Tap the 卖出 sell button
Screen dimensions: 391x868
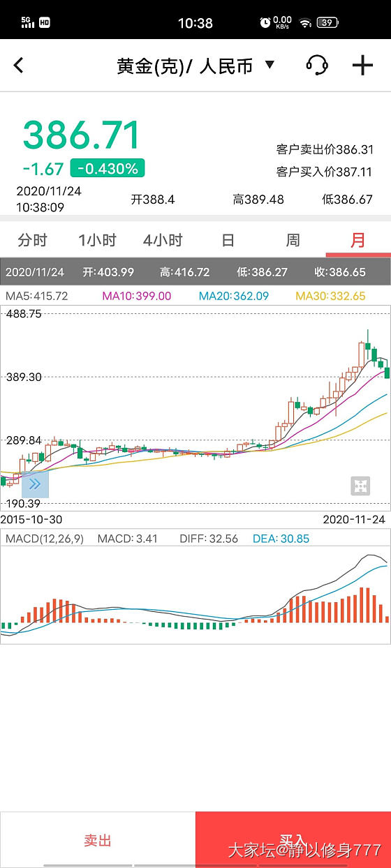click(x=98, y=840)
